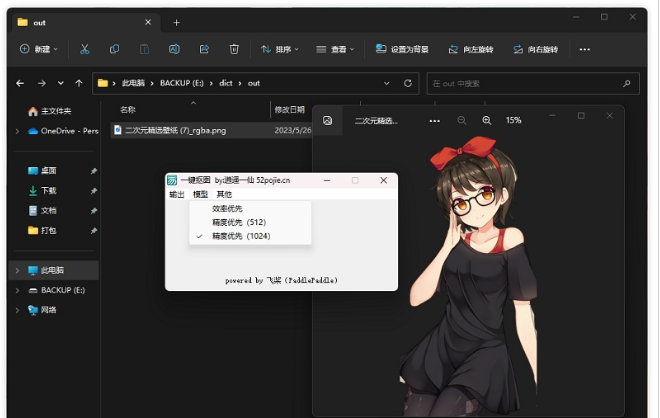
Task: Open the 输出 menu in 一键抠图 window
Action: pos(177,194)
